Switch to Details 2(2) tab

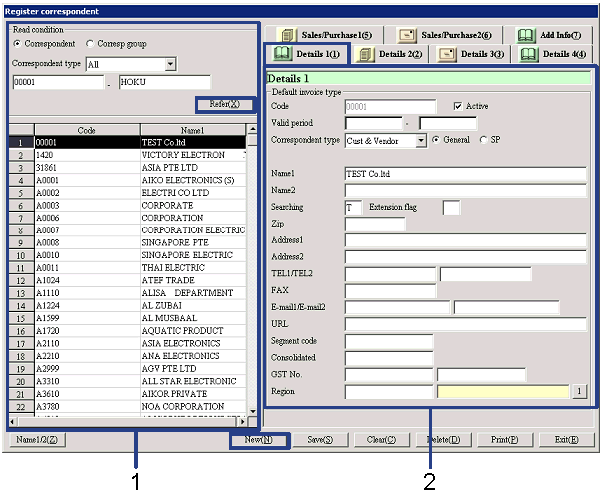390,54
